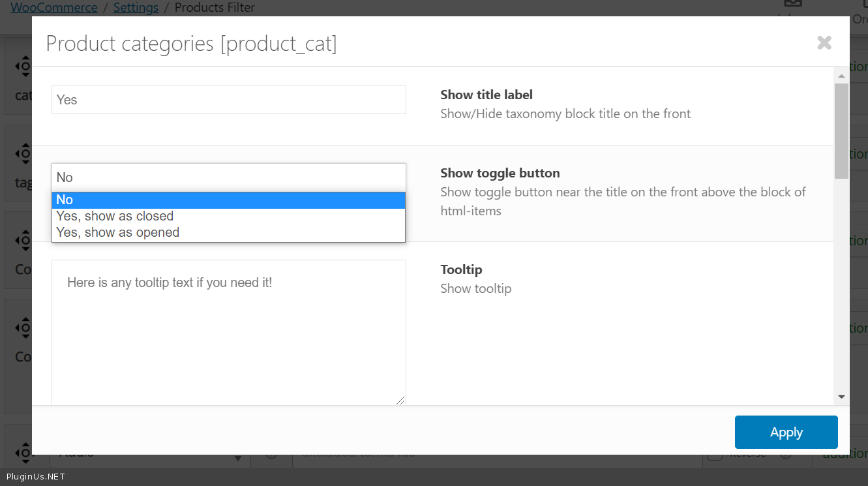Open the WooCommerce breadcrumb link

pyautogui.click(x=54, y=8)
